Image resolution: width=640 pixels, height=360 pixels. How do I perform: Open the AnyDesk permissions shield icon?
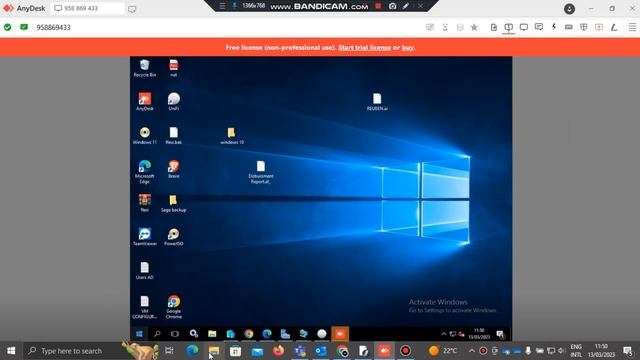(584, 27)
